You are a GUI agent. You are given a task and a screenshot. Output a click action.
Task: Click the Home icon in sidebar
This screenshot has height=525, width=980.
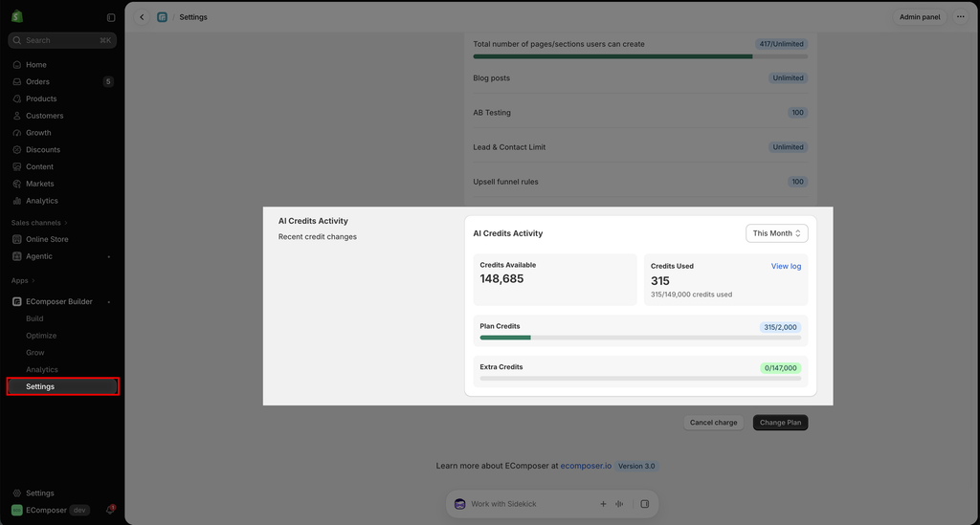tap(17, 65)
